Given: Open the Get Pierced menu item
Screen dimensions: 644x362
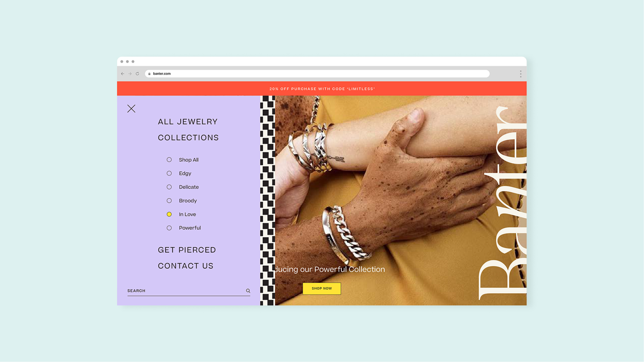Looking at the screenshot, I should [x=187, y=250].
